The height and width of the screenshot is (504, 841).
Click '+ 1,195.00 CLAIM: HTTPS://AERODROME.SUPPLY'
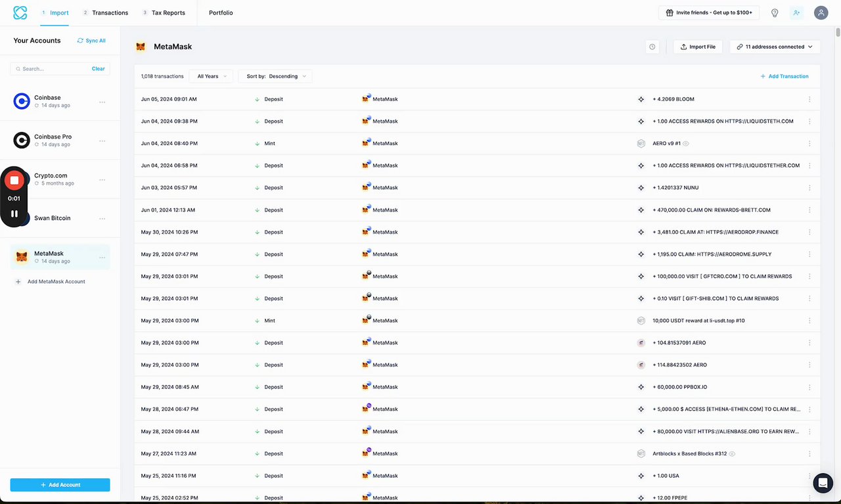click(x=712, y=254)
